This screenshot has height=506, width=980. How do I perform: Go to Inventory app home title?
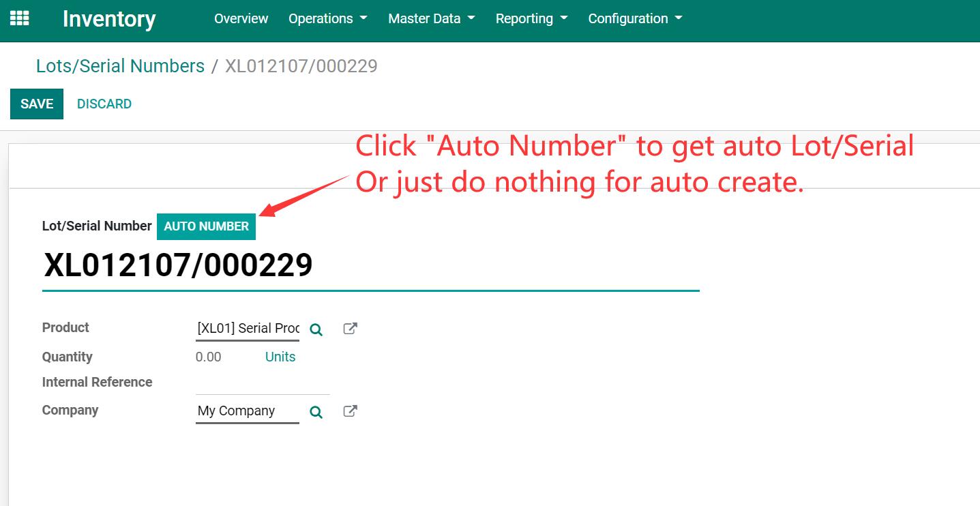click(x=109, y=19)
